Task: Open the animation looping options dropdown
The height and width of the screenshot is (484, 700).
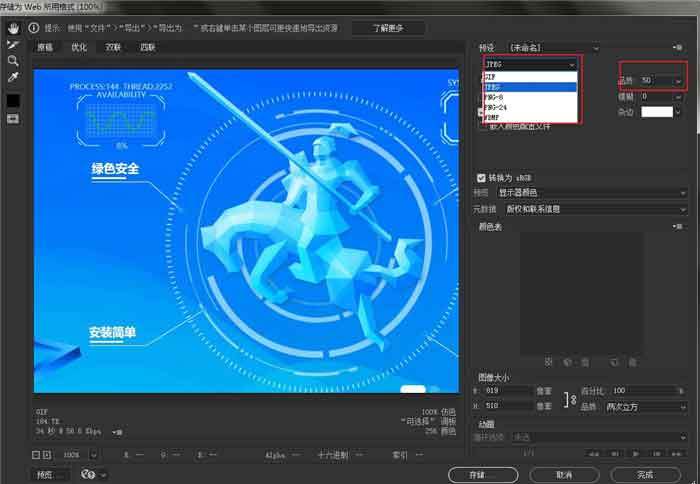Action: 599,438
